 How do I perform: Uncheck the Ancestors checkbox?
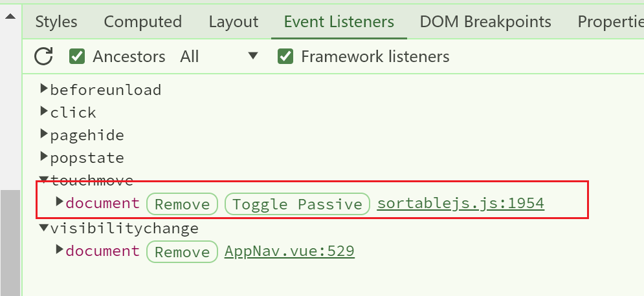(x=77, y=56)
